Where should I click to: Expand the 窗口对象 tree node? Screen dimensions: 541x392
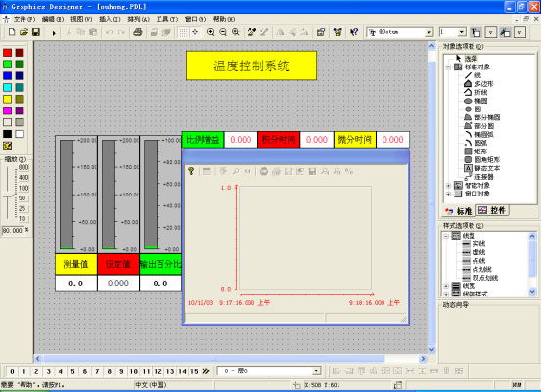coord(448,194)
